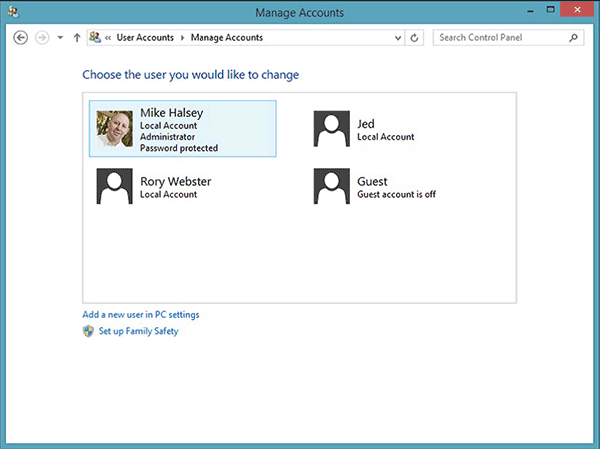Open the recent locations dropdown arrow
The height and width of the screenshot is (449, 600).
(x=60, y=38)
